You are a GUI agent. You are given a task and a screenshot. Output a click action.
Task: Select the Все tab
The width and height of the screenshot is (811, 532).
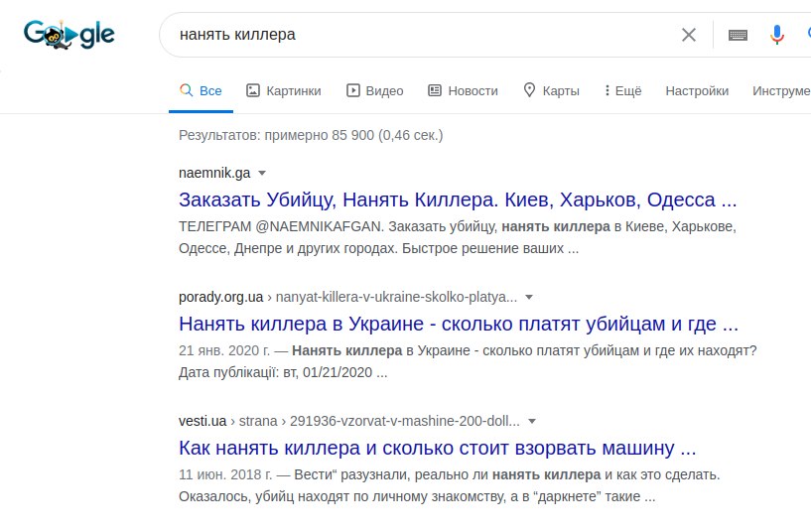pos(201,91)
